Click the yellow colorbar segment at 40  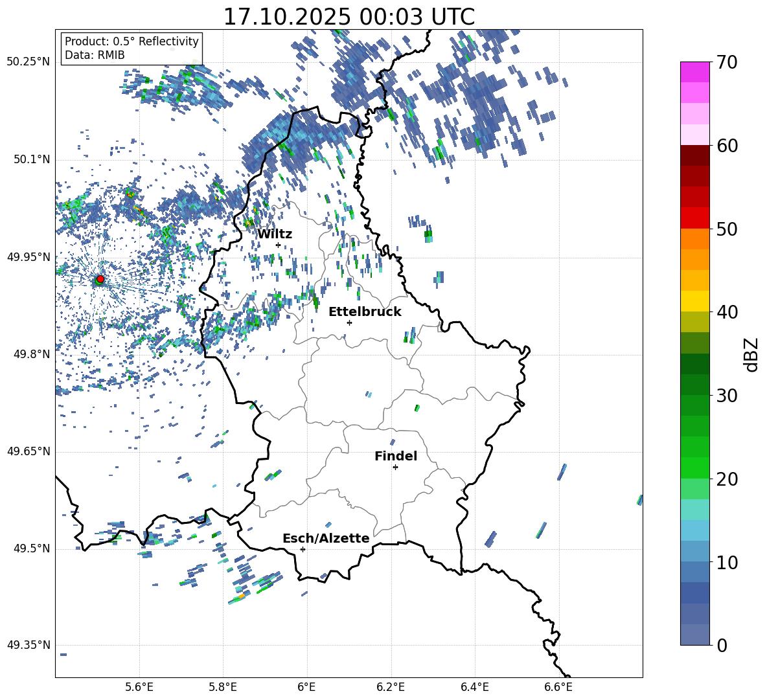(694, 301)
